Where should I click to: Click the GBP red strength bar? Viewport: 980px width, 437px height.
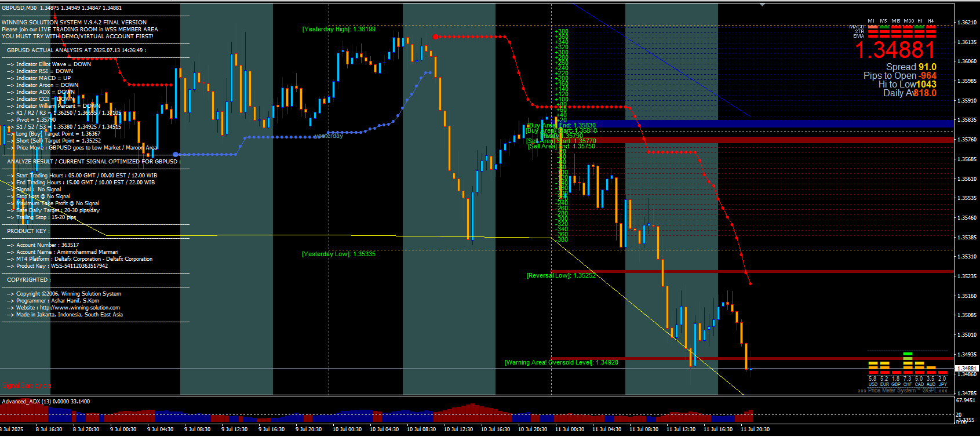[896, 372]
